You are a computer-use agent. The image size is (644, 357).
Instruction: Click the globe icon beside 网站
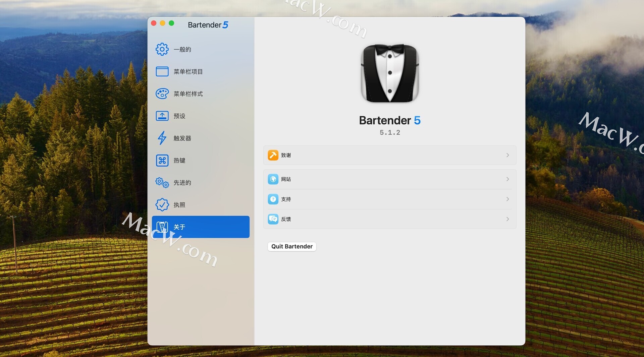coord(273,179)
